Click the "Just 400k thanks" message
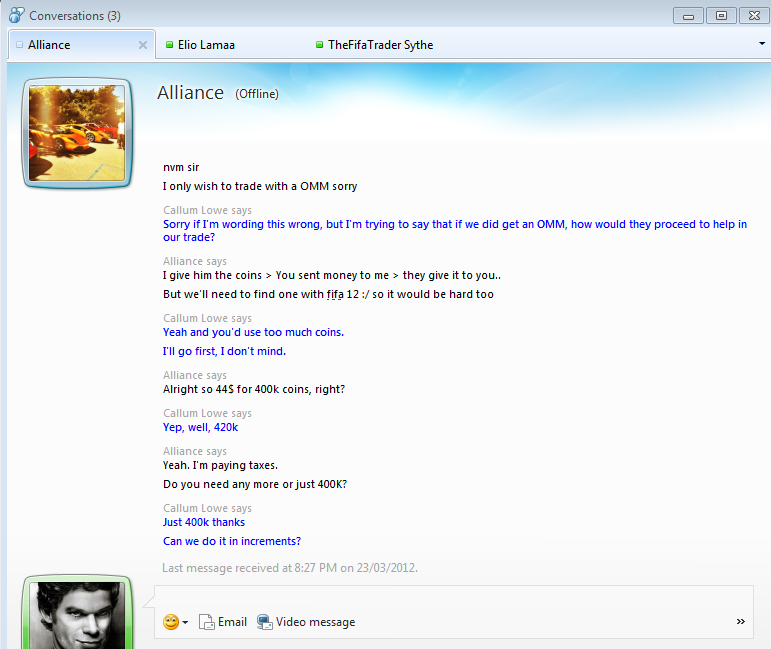Screen dimensions: 771x649 pyautogui.click(x=204, y=522)
